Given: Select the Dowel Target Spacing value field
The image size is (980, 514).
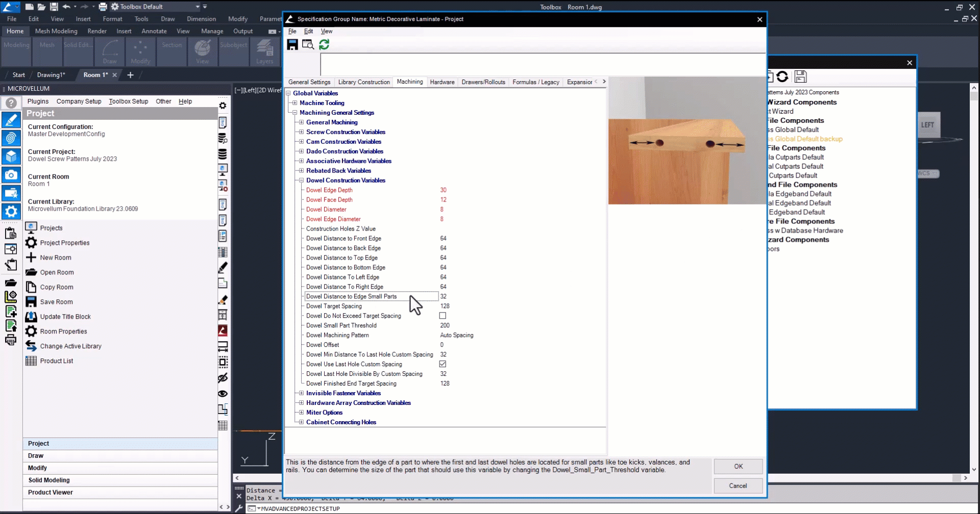Looking at the screenshot, I should point(445,306).
